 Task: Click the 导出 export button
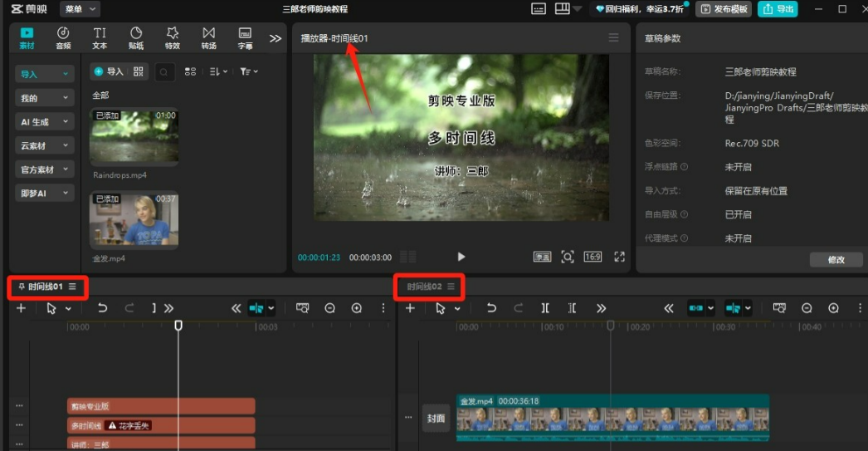coord(778,9)
